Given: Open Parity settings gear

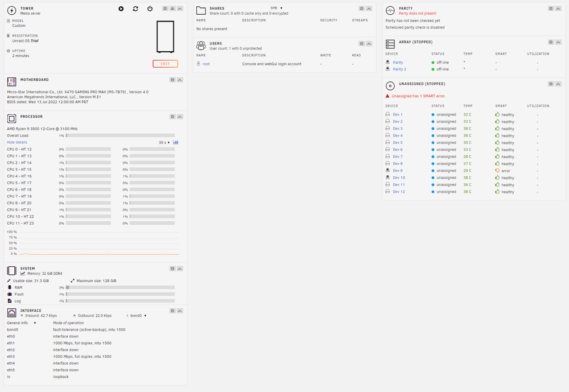Looking at the screenshot, I should (x=551, y=9).
